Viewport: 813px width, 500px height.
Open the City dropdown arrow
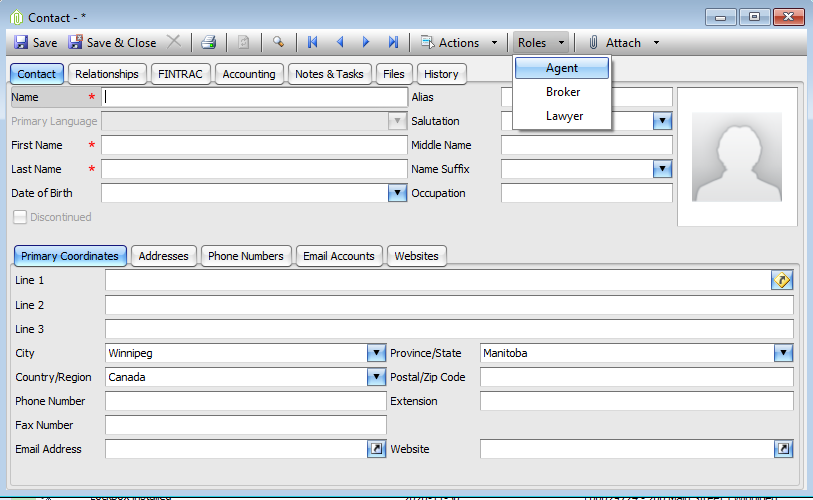[376, 353]
